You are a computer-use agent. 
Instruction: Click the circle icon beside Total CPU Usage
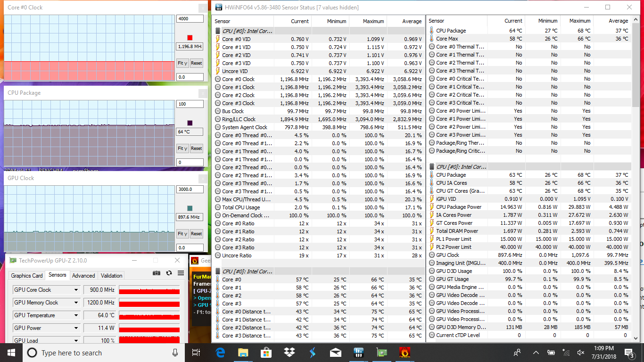(x=218, y=207)
